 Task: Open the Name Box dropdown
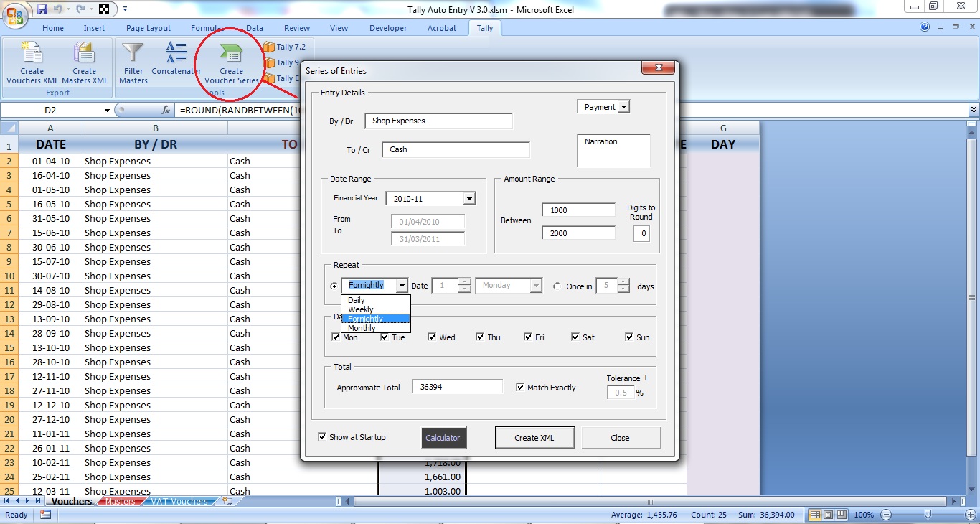point(108,111)
